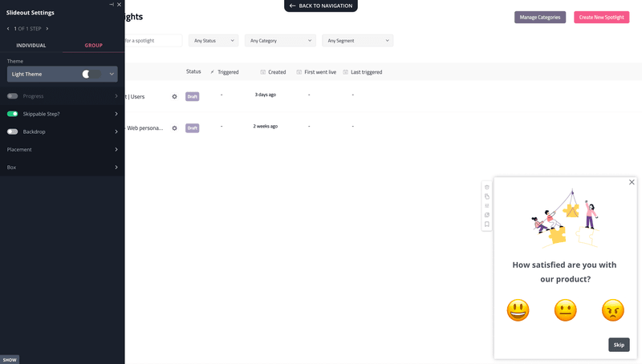Open settings gear for the Users spotlight
The image size is (642, 364).
(174, 96)
